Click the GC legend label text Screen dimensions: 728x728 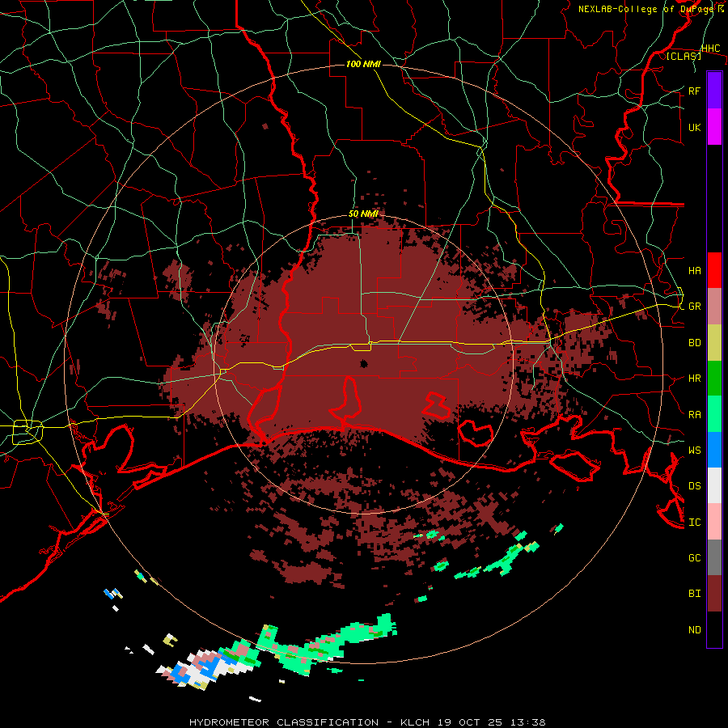694,558
